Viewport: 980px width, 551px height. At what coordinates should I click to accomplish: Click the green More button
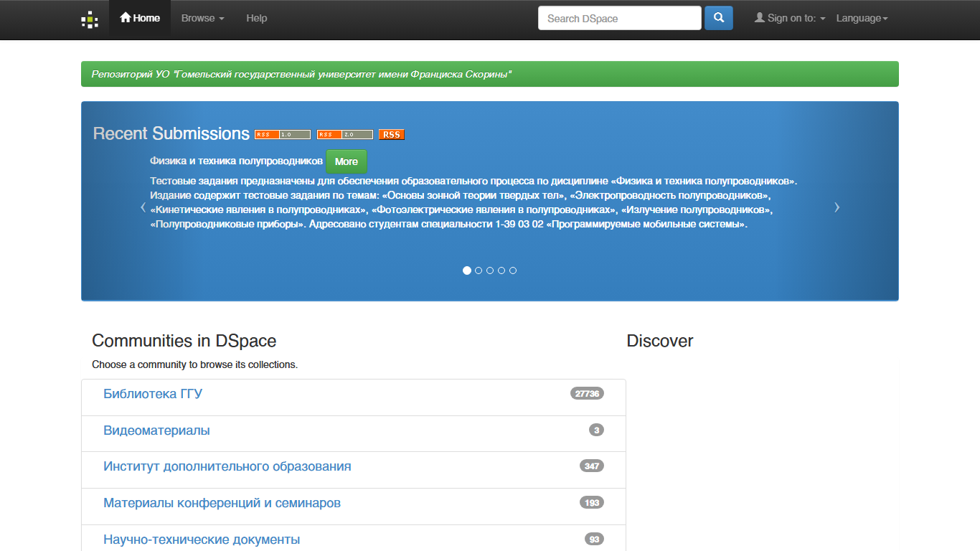tap(347, 161)
